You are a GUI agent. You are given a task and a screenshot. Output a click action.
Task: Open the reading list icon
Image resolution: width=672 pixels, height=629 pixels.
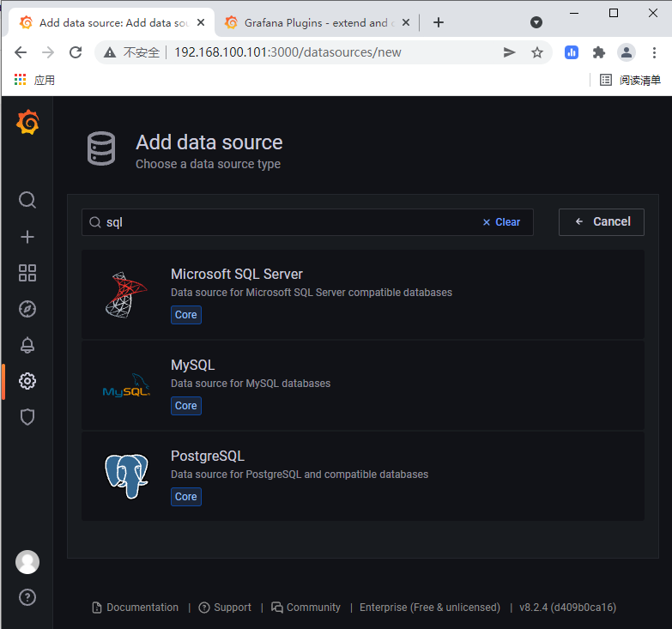pyautogui.click(x=606, y=80)
